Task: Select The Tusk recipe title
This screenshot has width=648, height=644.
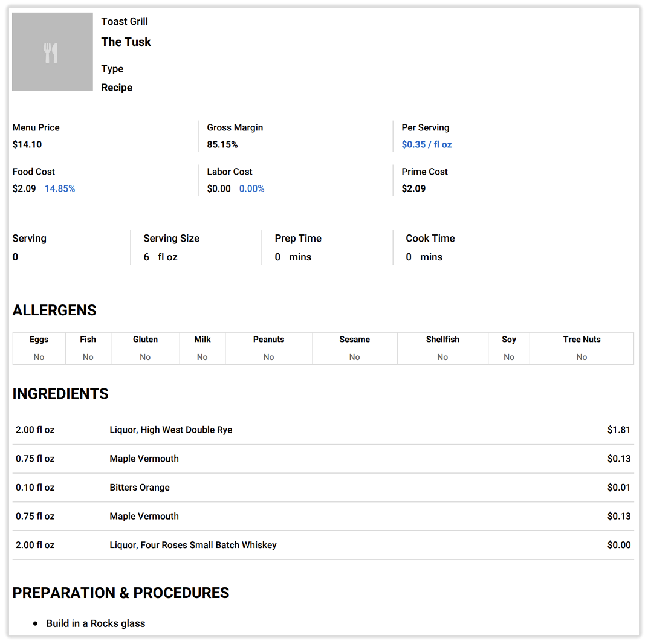Action: tap(126, 42)
